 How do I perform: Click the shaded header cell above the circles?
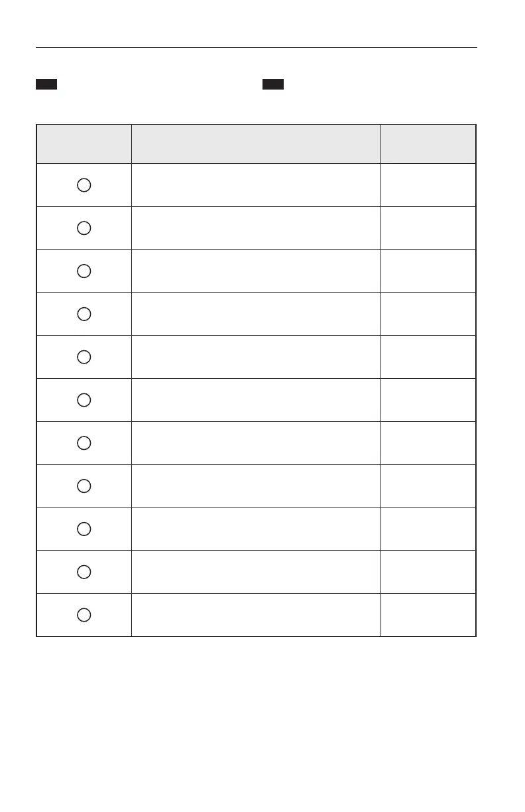click(84, 144)
